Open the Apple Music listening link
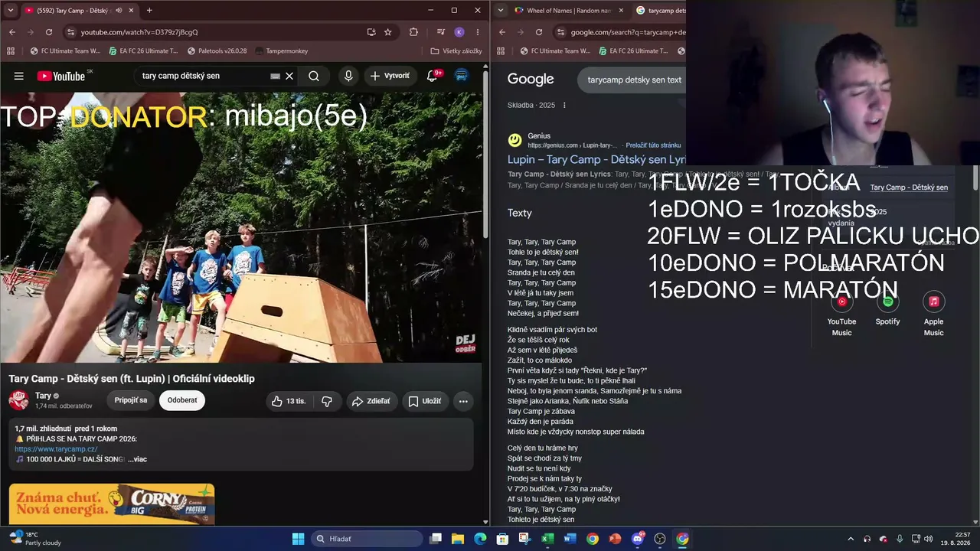980x551 pixels. pos(934,314)
